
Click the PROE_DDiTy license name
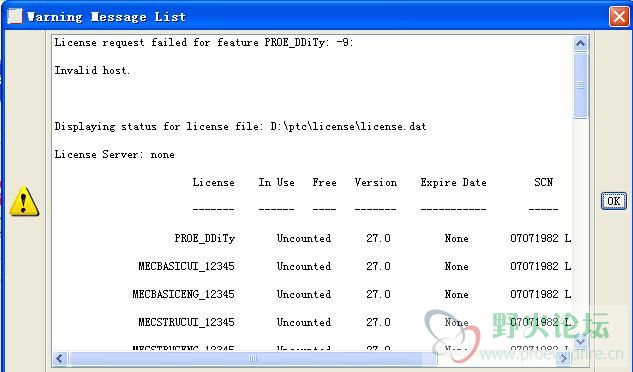tap(205, 238)
